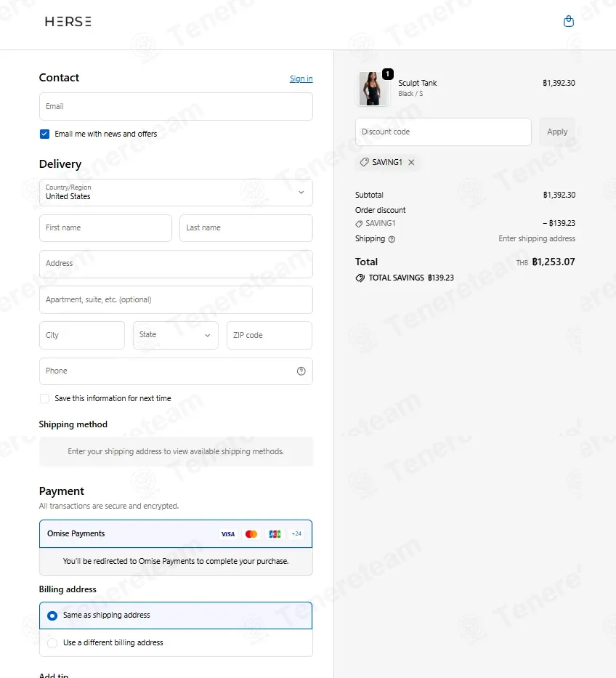Enable Save this information for next time
Screen dimensions: 616x678
[44, 399]
